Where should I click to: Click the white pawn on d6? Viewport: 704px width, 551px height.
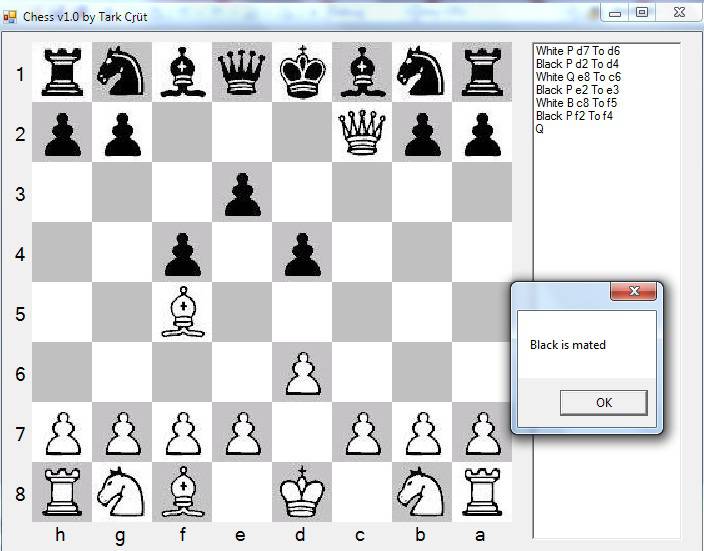click(x=301, y=372)
